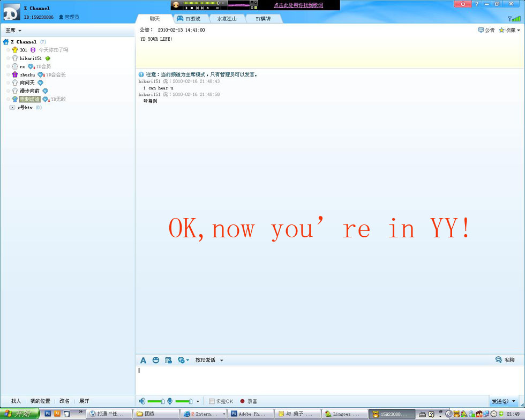Open 私聊 private chat
The width and height of the screenshot is (525, 420).
[x=505, y=359]
